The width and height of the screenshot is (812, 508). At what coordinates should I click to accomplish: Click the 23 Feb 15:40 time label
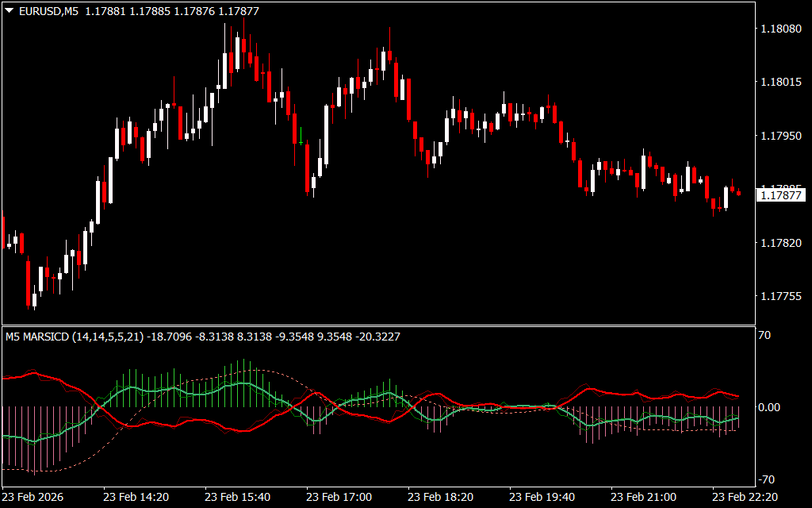pos(238,497)
